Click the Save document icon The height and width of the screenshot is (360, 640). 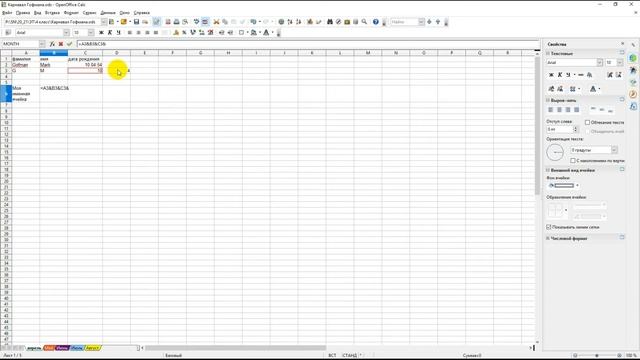136,22
